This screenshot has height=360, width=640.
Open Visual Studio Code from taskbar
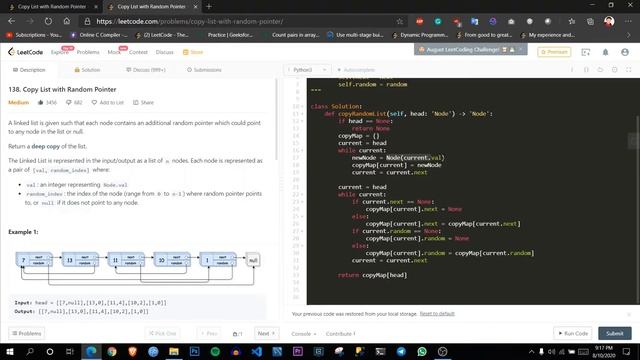coord(257,351)
